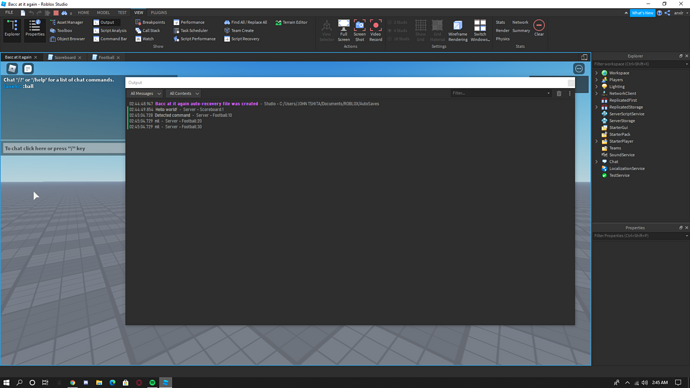This screenshot has width=690, height=388.
Task: Toggle the Network stats overlay
Action: (x=520, y=22)
